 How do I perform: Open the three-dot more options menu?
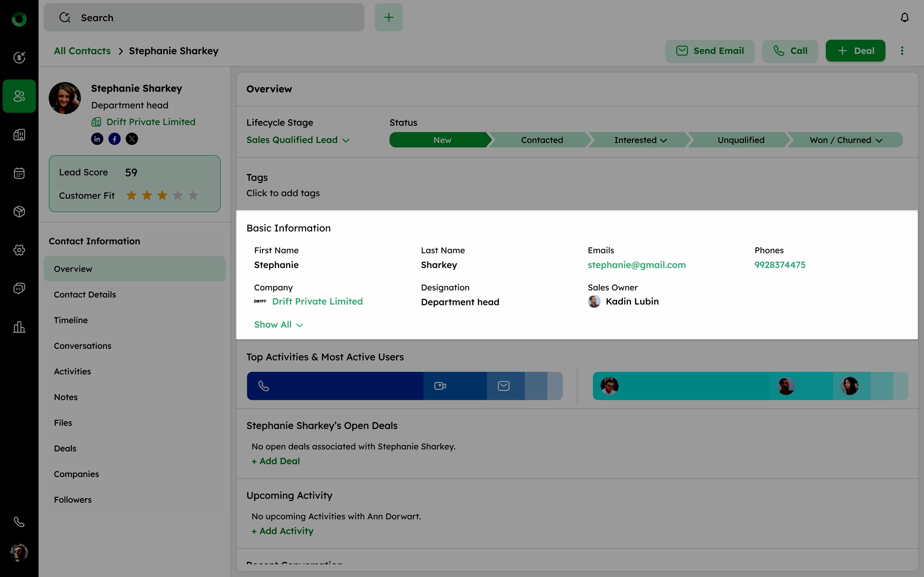tap(902, 51)
